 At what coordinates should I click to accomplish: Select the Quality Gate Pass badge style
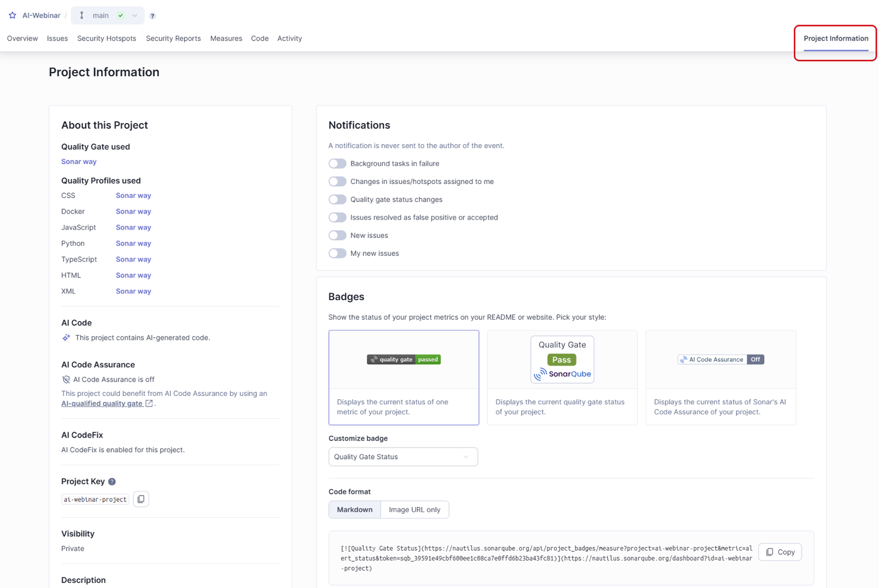tap(561, 359)
